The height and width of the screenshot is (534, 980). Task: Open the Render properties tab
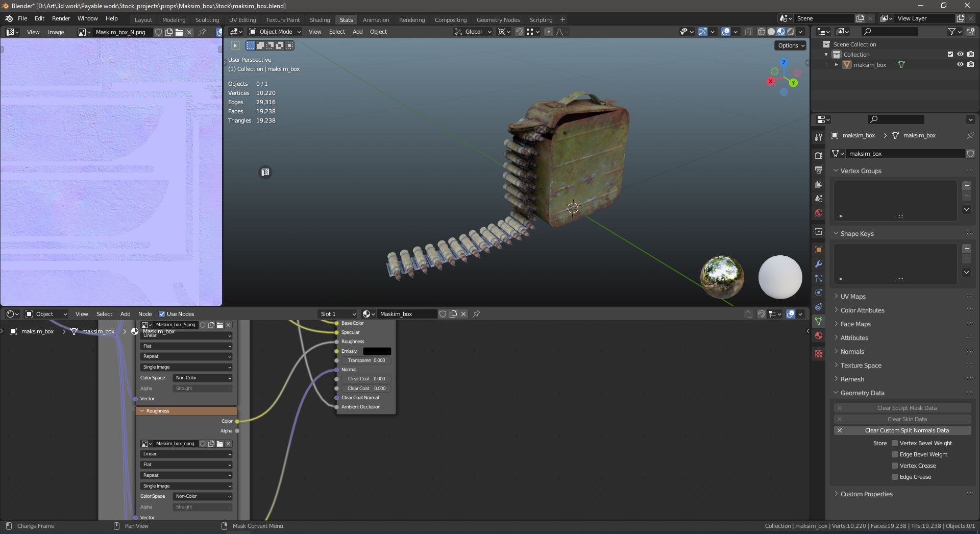[819, 155]
